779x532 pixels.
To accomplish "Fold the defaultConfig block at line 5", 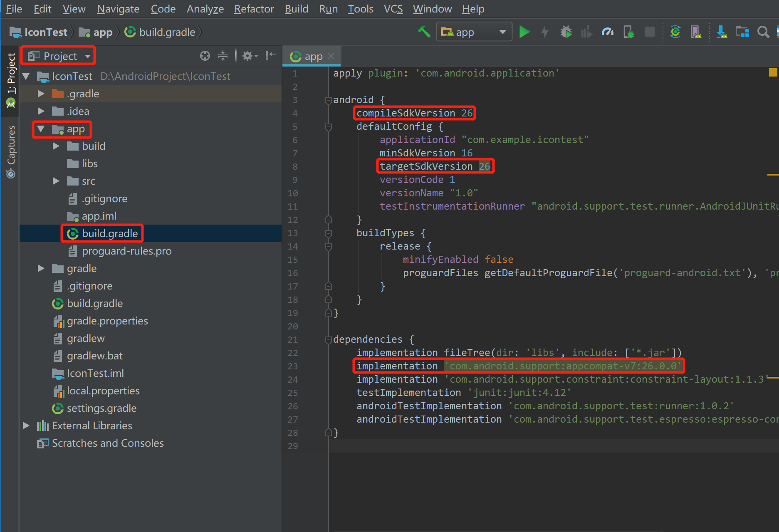I will click(x=328, y=126).
